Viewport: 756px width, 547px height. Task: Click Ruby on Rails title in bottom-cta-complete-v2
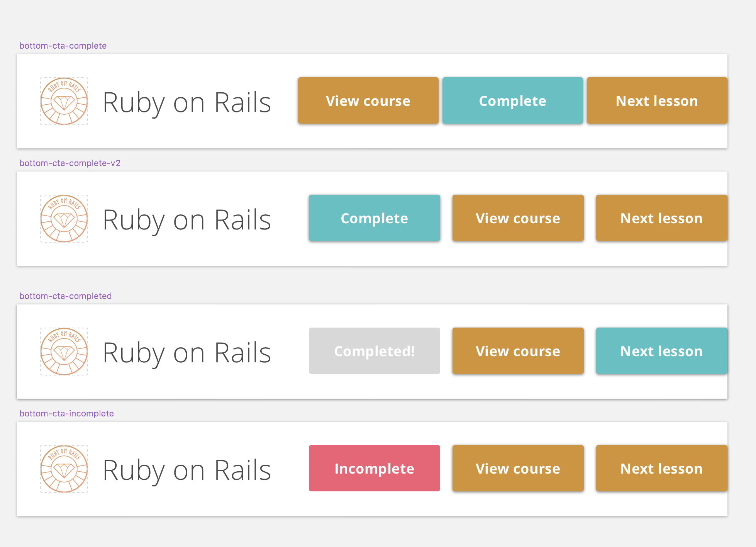[187, 220]
